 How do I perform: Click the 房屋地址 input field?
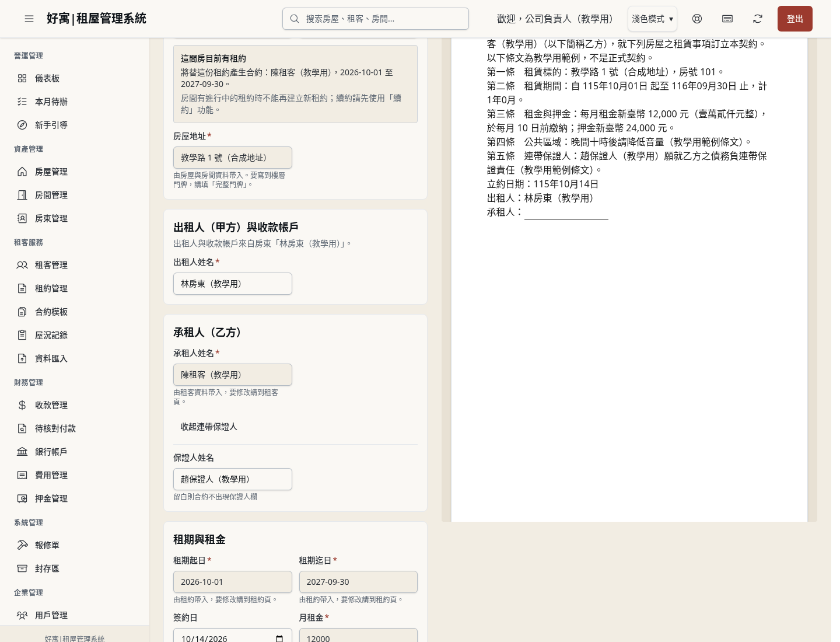tap(233, 158)
